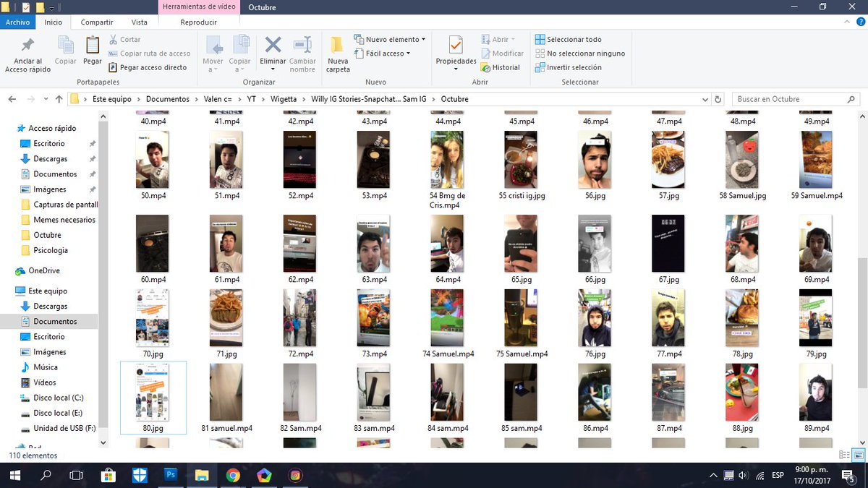This screenshot has width=868, height=488.
Task: Open the Windows Start menu
Action: click(x=14, y=475)
